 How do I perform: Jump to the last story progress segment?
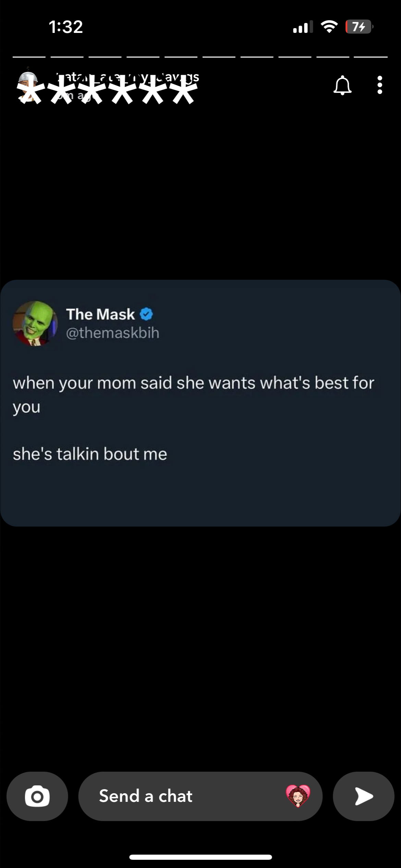[x=370, y=57]
